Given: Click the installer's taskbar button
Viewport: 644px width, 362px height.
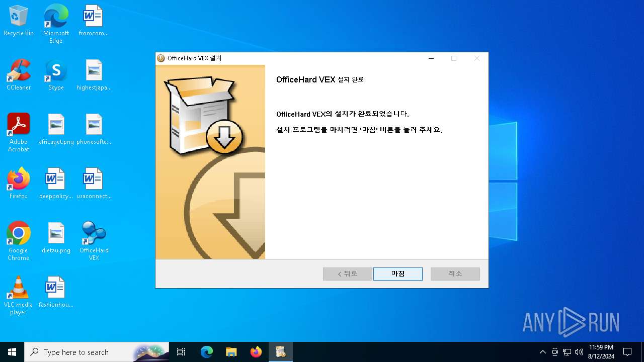Looking at the screenshot, I should tap(281, 352).
